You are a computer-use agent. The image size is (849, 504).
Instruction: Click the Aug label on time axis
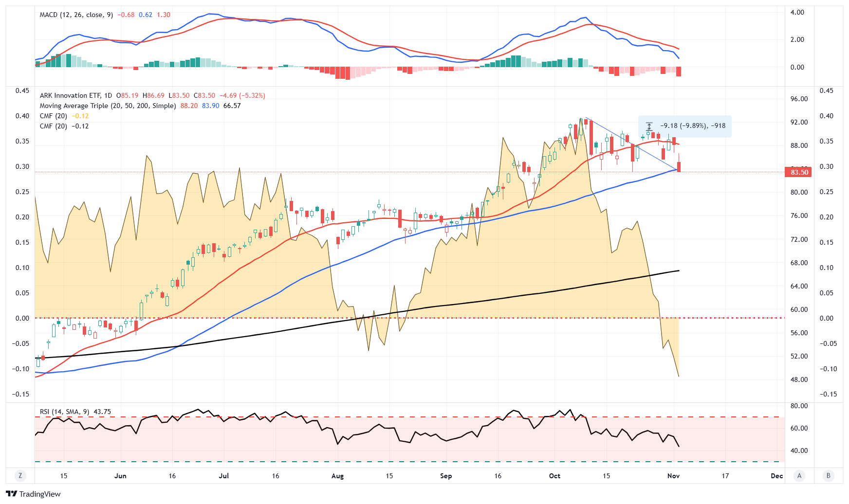pos(337,476)
